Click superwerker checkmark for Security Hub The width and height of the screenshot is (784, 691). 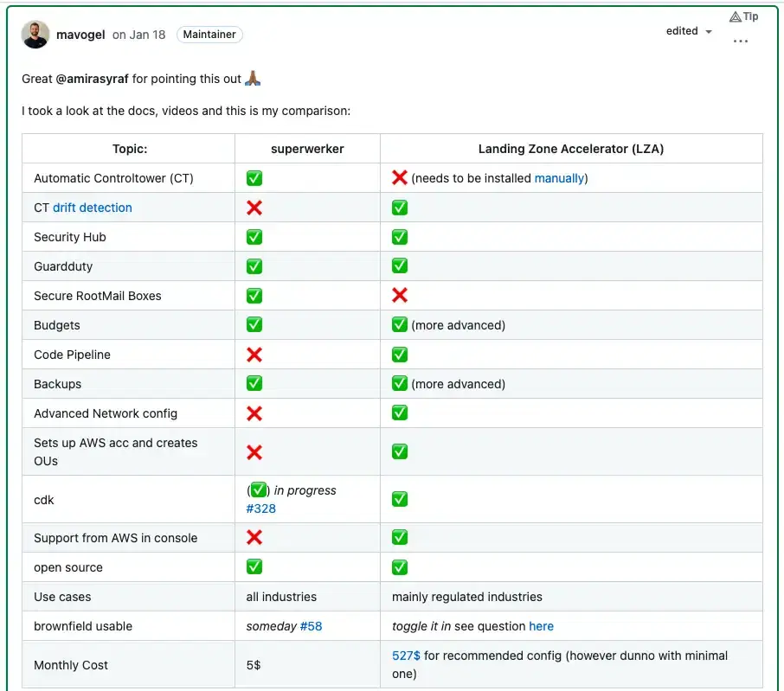tap(254, 237)
